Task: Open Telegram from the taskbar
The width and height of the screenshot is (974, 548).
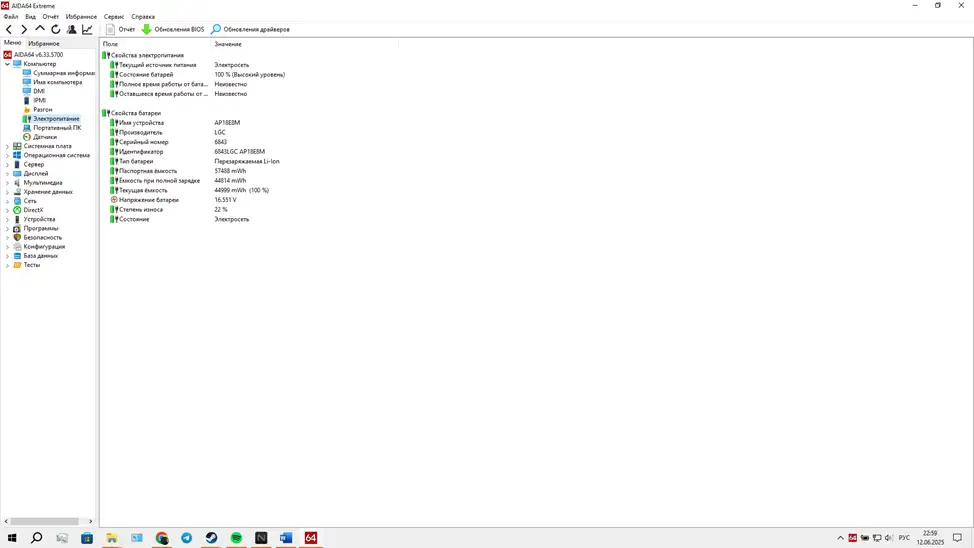Action: [x=186, y=538]
